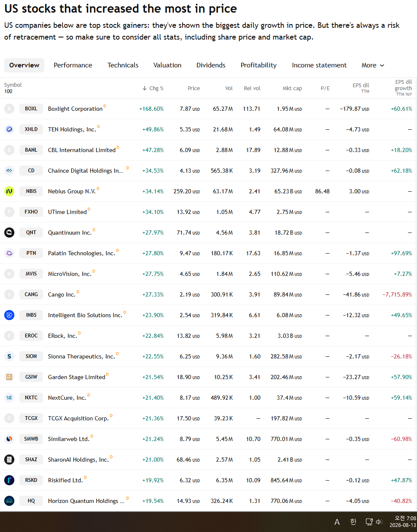
Task: Click the CBL International logo icon
Action: (x=9, y=150)
